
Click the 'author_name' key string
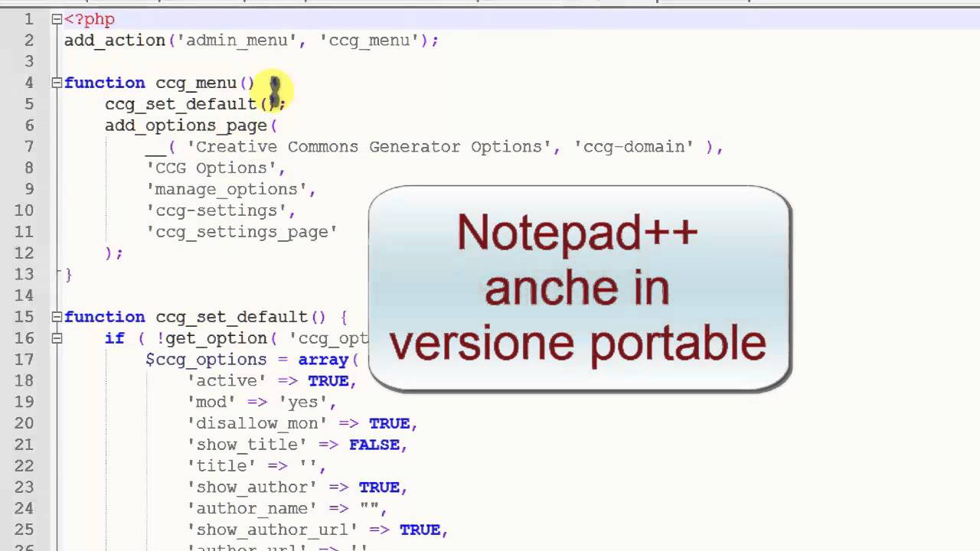[252, 509]
